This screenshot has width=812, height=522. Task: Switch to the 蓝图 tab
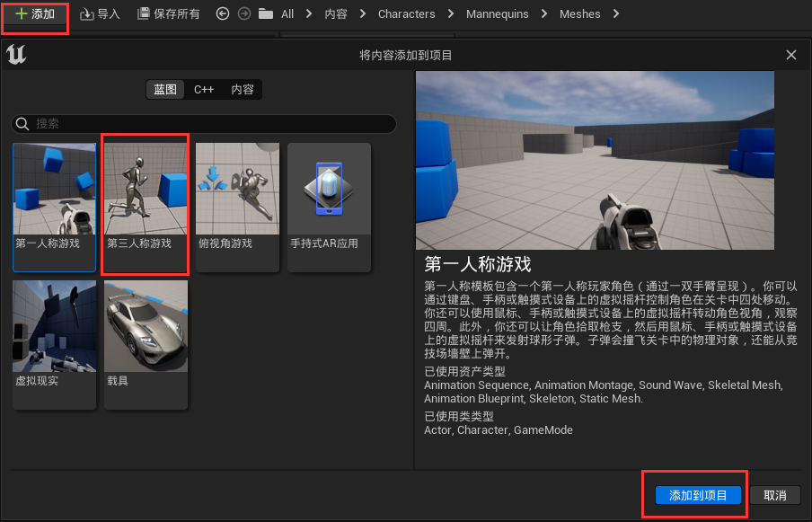pos(165,89)
